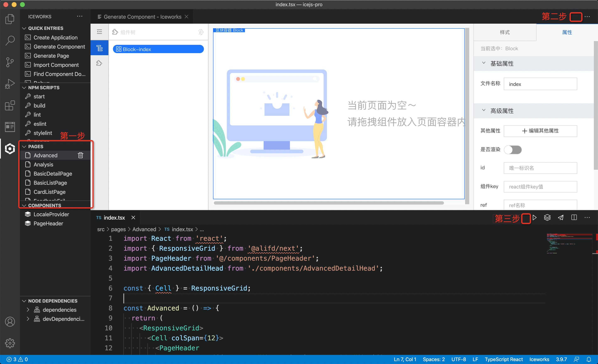This screenshot has width=598, height=364.
Task: Click the send (paper plane) icon above the editor
Action: click(x=561, y=217)
